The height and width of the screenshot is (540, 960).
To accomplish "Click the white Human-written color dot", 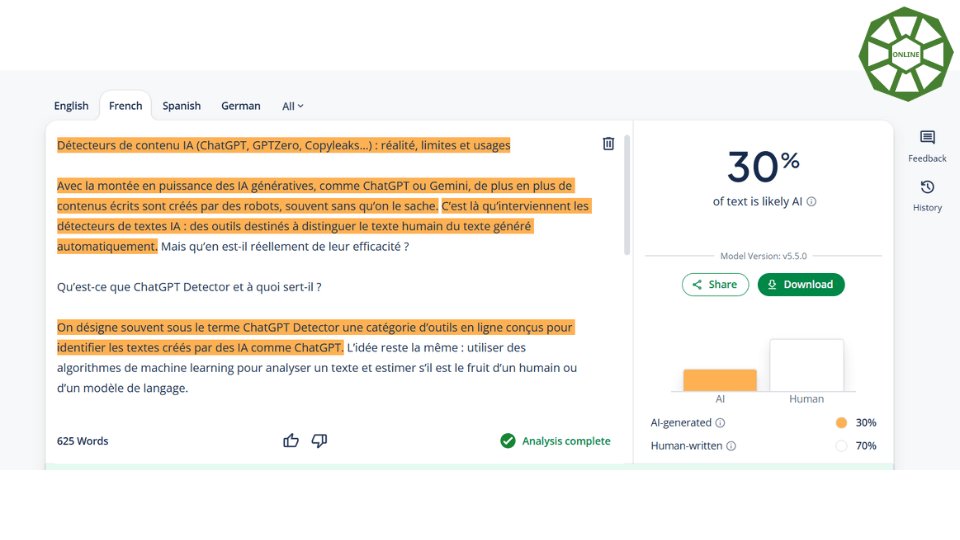I will (841, 446).
